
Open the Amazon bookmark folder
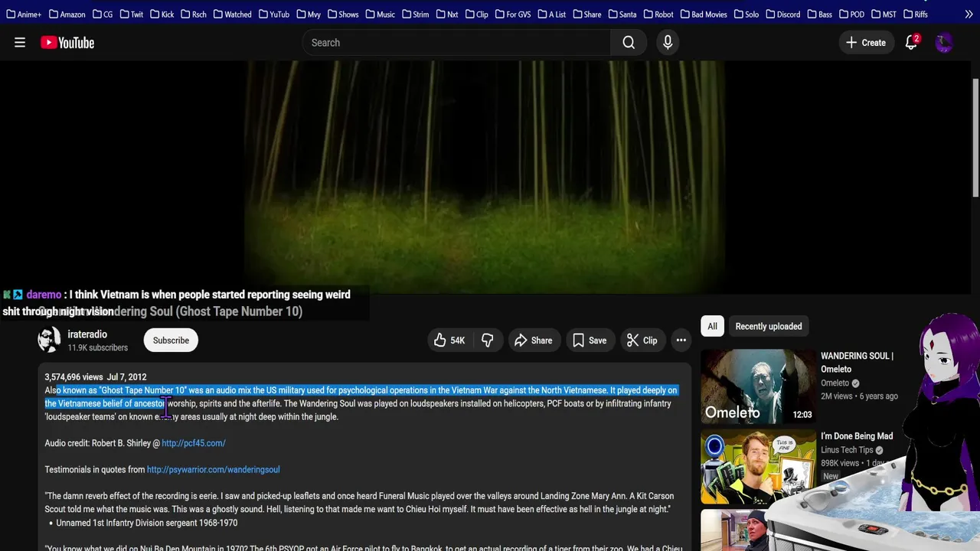tap(67, 14)
